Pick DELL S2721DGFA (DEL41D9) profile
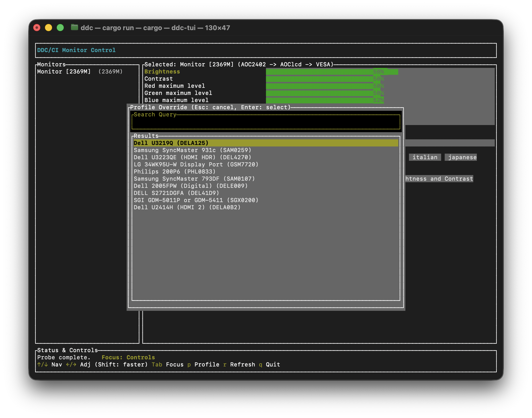Image resolution: width=532 pixels, height=418 pixels. [266, 193]
